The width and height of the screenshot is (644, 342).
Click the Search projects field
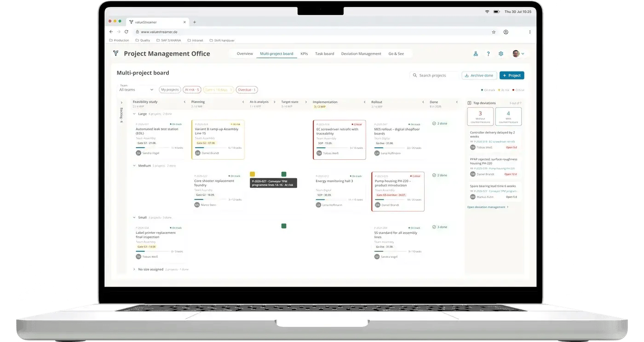pos(434,75)
